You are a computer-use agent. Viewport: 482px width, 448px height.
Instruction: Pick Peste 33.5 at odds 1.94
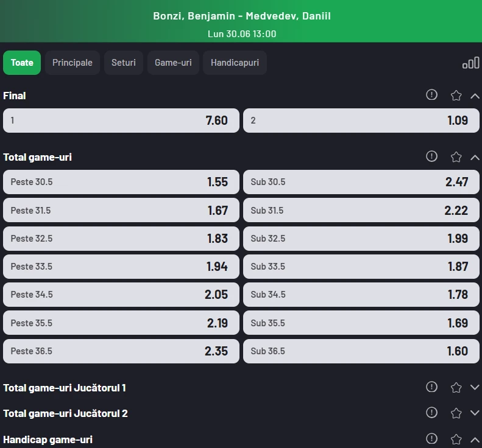click(x=121, y=267)
